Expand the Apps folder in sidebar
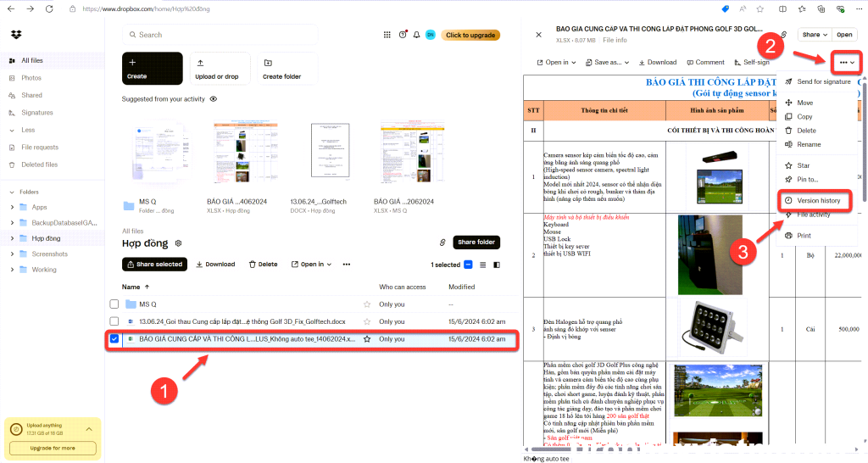The height and width of the screenshot is (463, 868). click(11, 207)
